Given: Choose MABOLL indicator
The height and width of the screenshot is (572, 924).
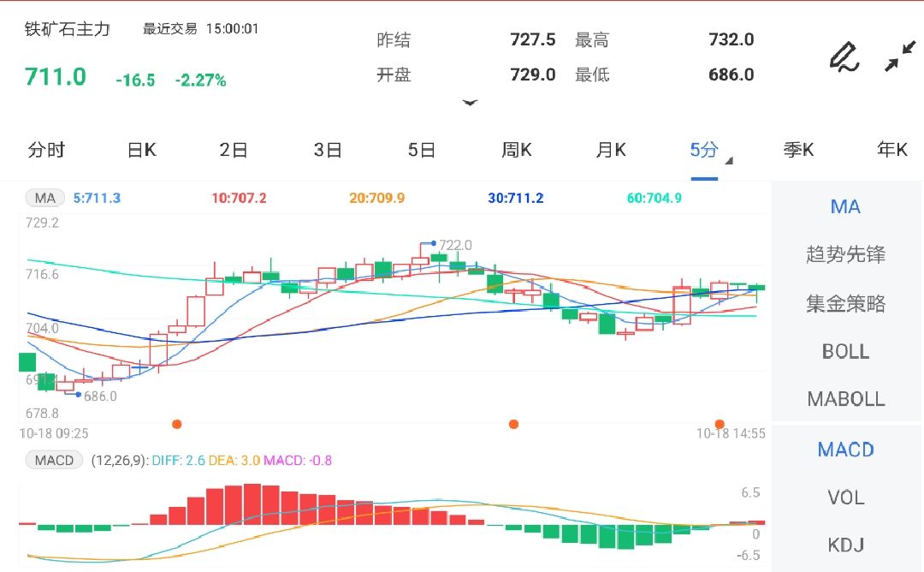Looking at the screenshot, I should 845,399.
